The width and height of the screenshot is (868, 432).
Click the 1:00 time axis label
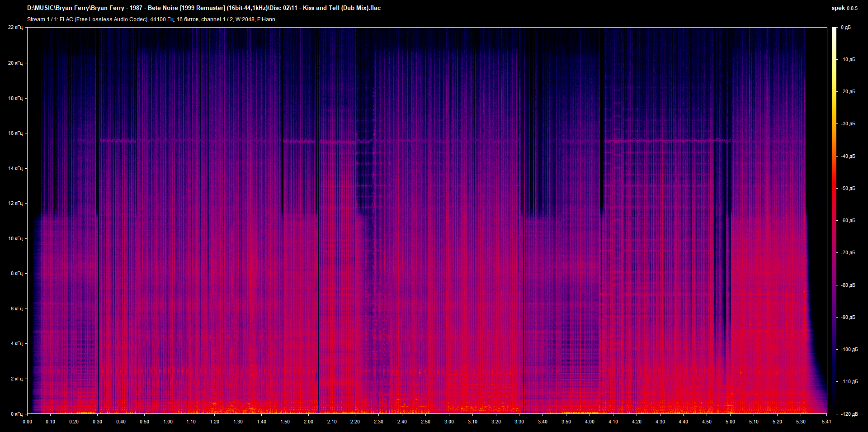[x=168, y=422]
